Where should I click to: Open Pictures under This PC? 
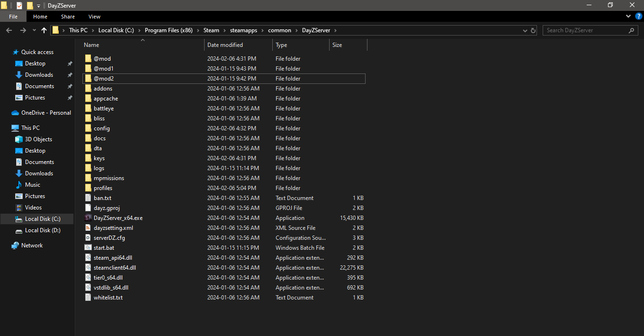[35, 196]
